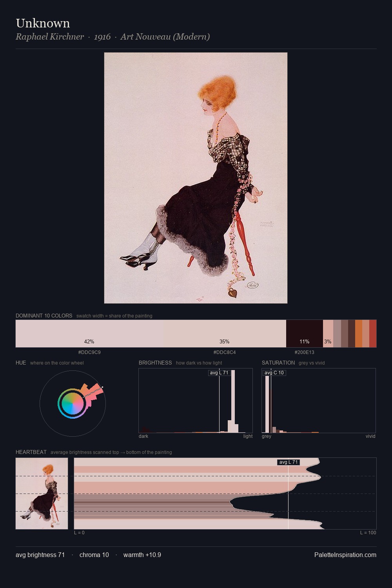This screenshot has height=588, width=392.
Task: Open the main Kirchner painting image
Action: point(196,178)
